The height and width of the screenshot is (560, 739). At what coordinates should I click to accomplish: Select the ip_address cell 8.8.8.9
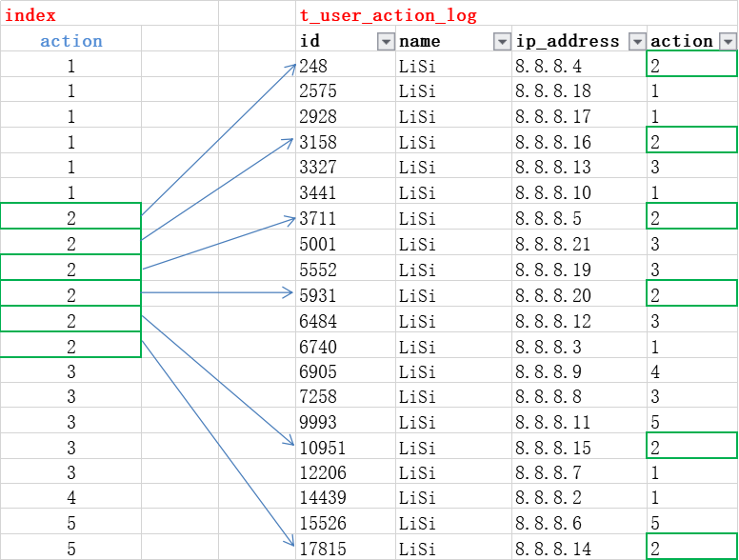[x=579, y=370]
